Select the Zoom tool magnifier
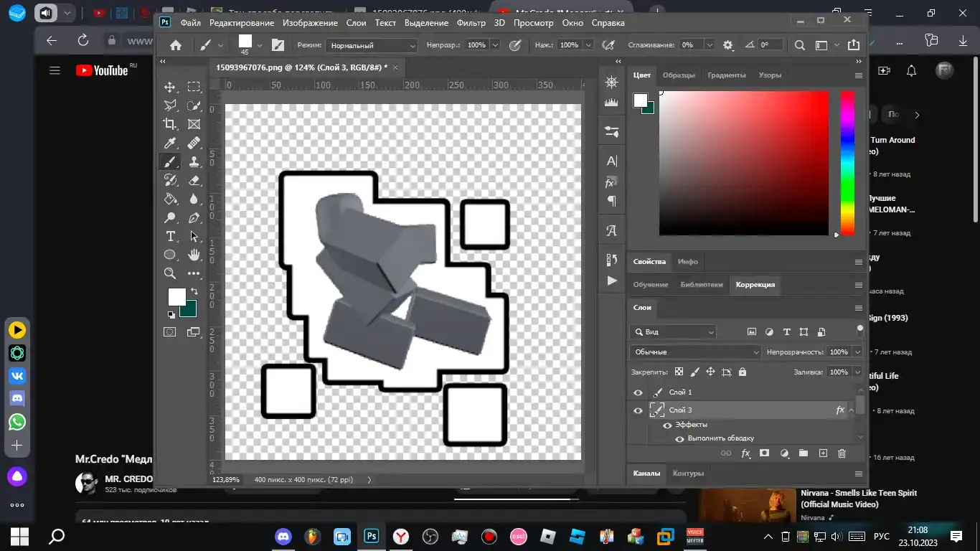This screenshot has height=551, width=980. [x=170, y=273]
